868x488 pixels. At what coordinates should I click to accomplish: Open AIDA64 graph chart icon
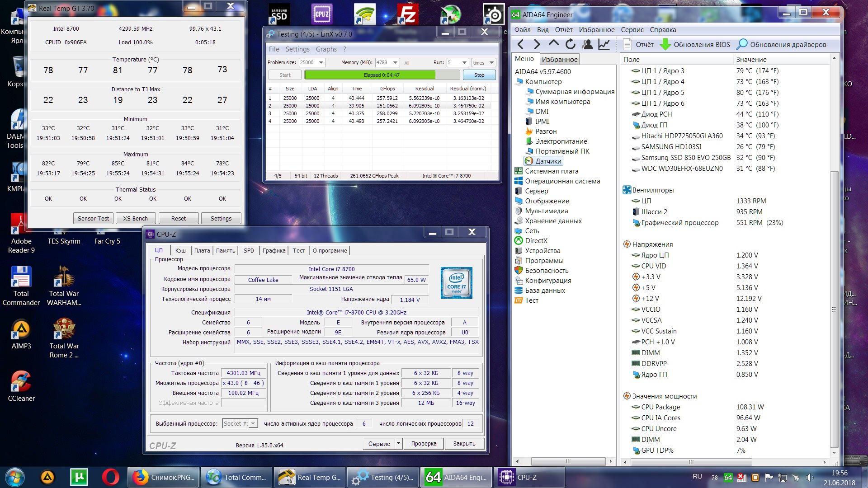[604, 44]
